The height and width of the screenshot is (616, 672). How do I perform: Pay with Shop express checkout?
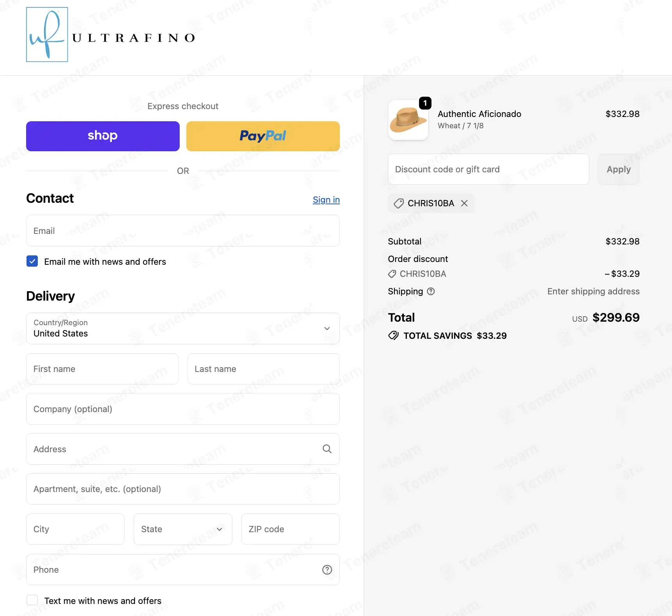(x=103, y=136)
